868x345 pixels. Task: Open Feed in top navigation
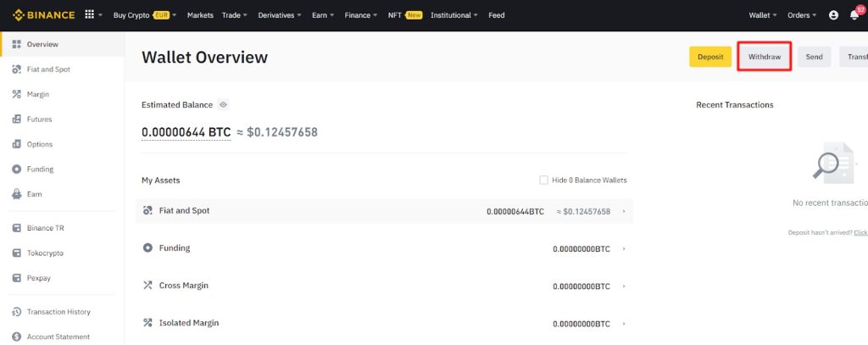coord(497,15)
